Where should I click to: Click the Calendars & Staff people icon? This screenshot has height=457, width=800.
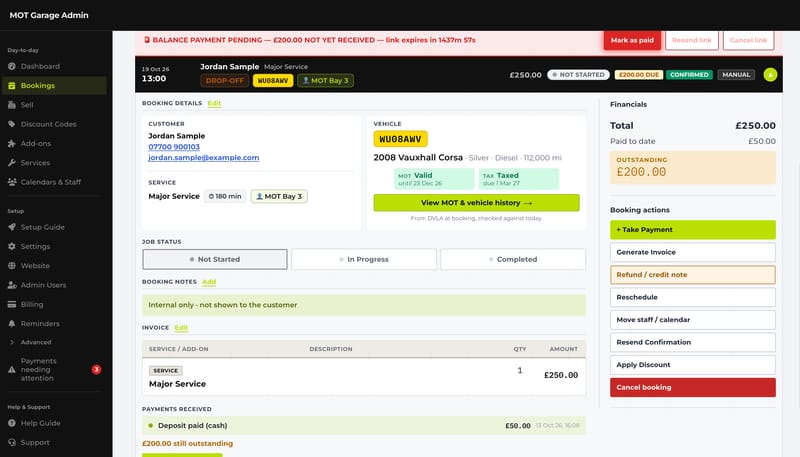pyautogui.click(x=12, y=182)
